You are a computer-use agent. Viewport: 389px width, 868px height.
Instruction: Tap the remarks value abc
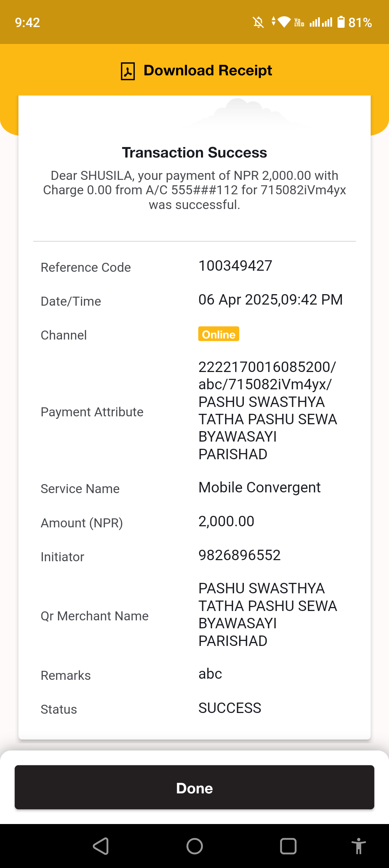coord(210,674)
